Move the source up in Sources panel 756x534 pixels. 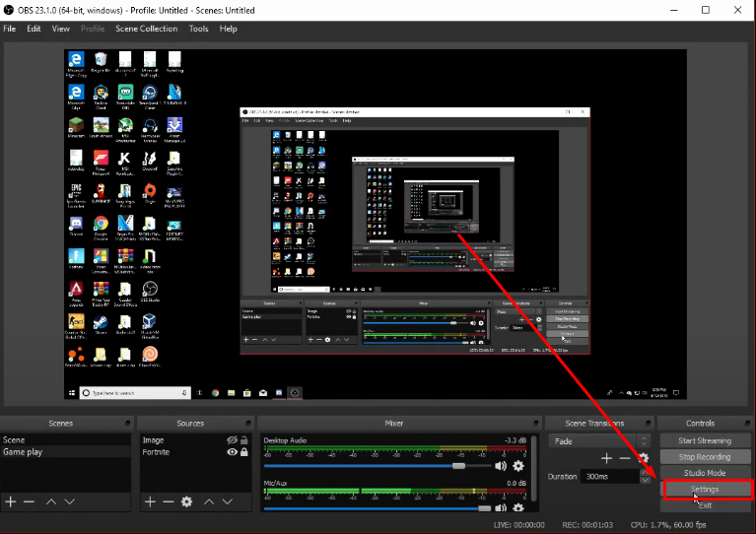click(209, 502)
